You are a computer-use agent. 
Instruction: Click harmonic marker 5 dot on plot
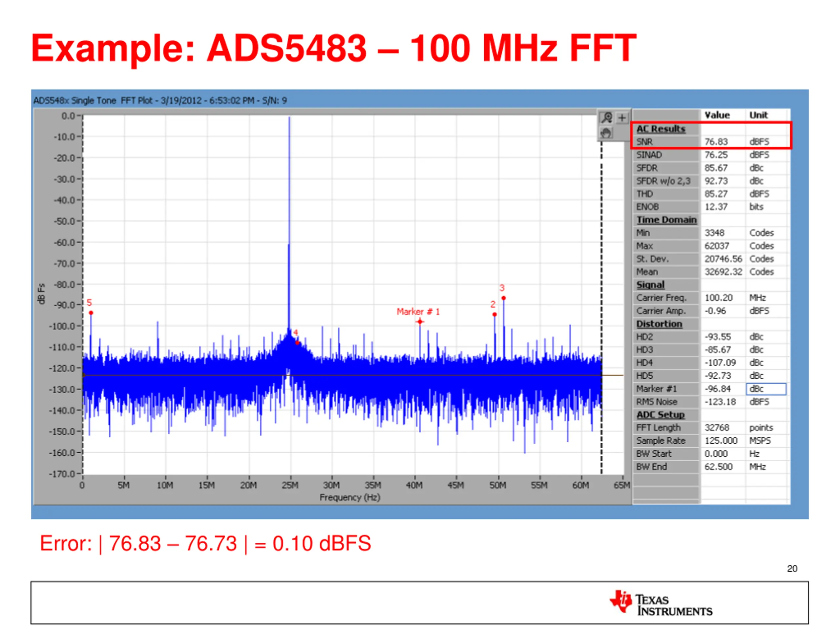(x=91, y=313)
